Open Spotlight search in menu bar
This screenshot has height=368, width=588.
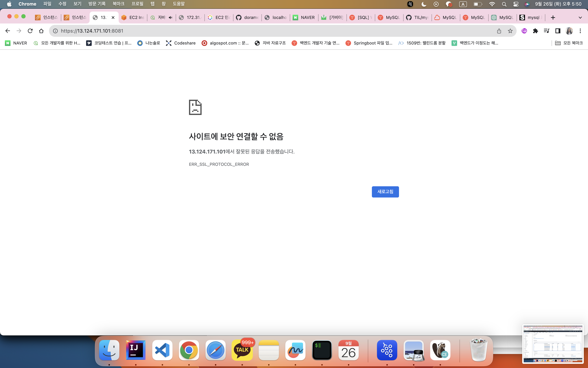(504, 4)
